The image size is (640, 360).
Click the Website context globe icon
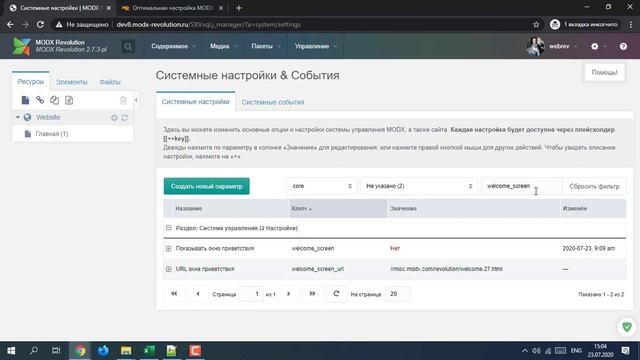[27, 117]
